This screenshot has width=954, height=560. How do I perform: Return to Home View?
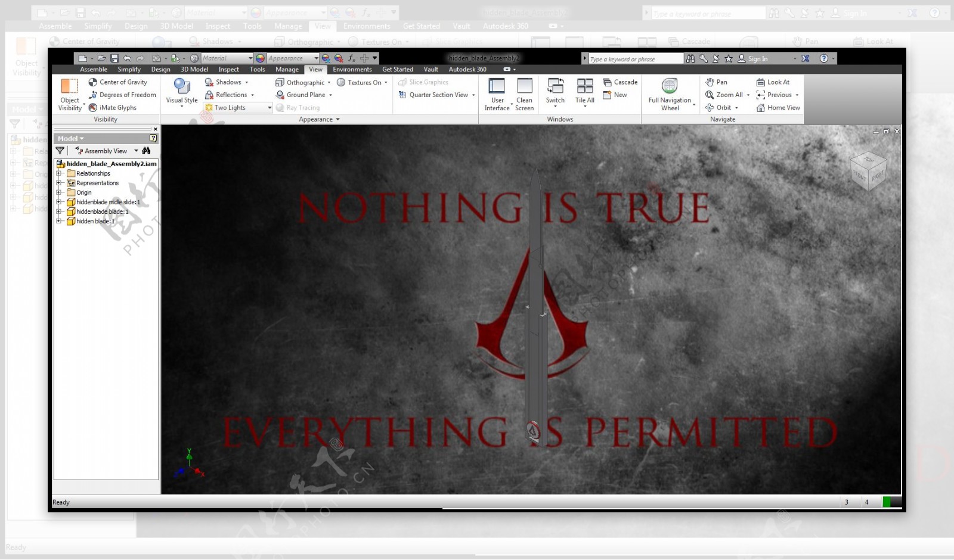coord(778,108)
